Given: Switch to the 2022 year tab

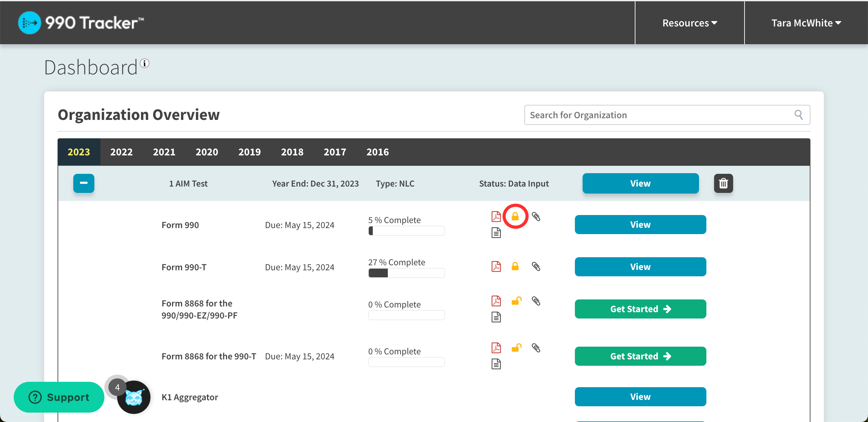Looking at the screenshot, I should click(121, 152).
